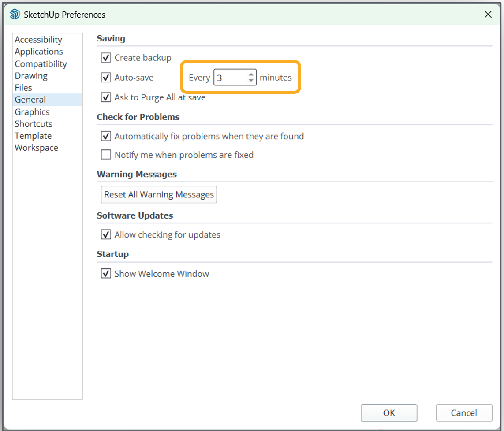Confirm preferences with the OK button
This screenshot has width=504, height=431.
(388, 413)
